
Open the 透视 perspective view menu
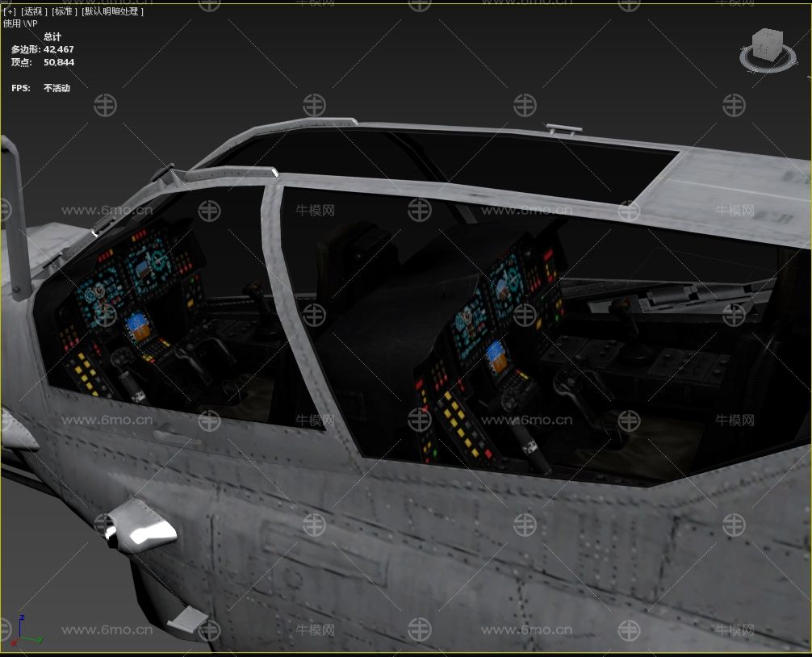(33, 11)
